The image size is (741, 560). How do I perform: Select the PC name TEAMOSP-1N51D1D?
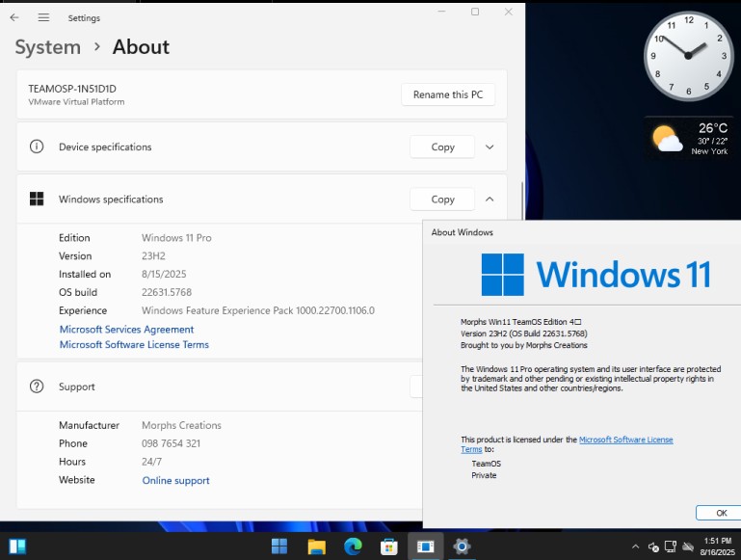72,89
